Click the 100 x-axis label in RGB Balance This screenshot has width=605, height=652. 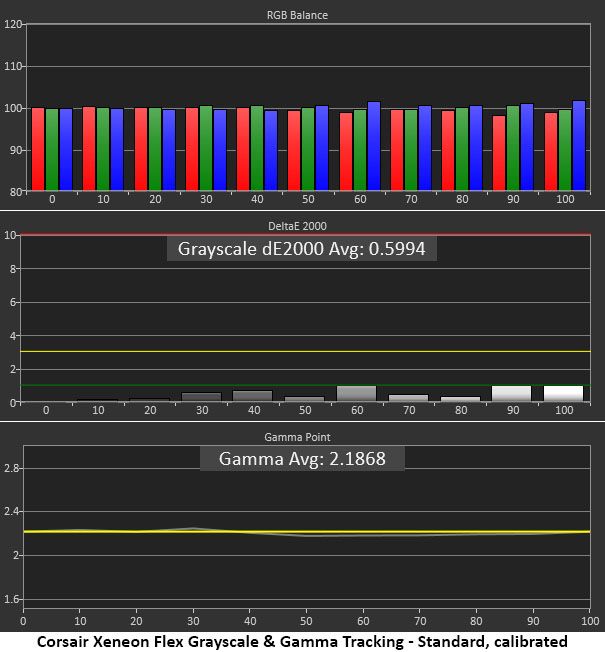coord(565,199)
